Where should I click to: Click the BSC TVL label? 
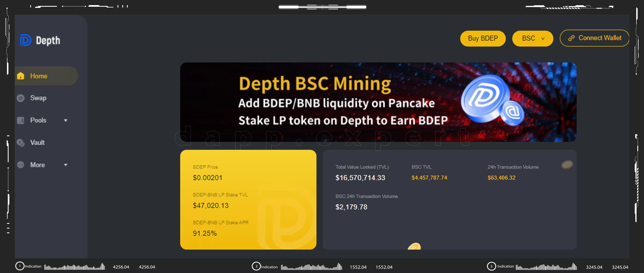[x=421, y=167]
